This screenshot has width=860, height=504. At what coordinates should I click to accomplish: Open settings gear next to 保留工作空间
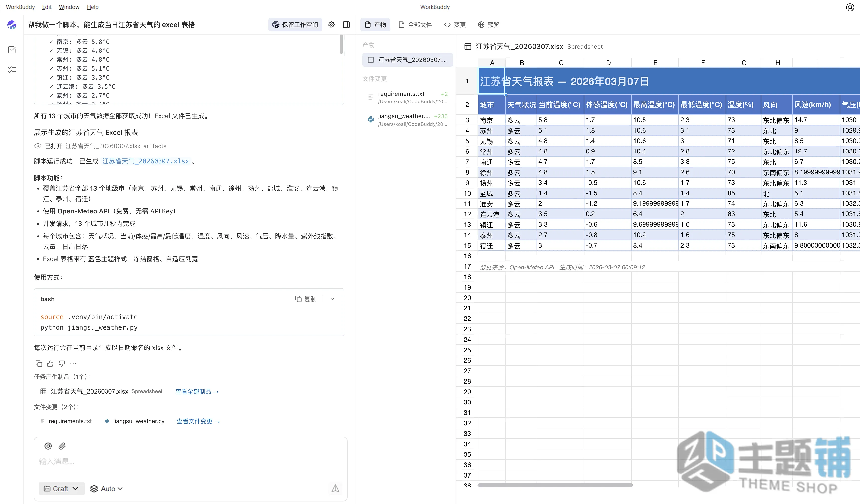point(331,25)
